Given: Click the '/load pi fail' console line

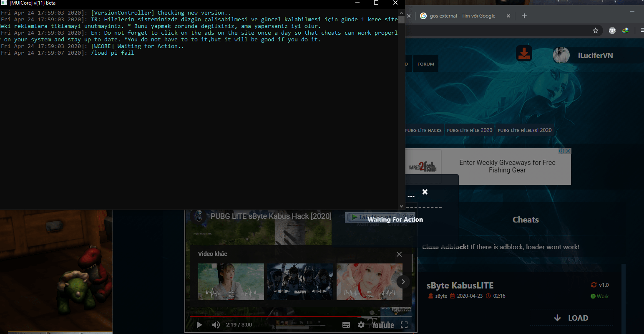Looking at the screenshot, I should tap(113, 53).
